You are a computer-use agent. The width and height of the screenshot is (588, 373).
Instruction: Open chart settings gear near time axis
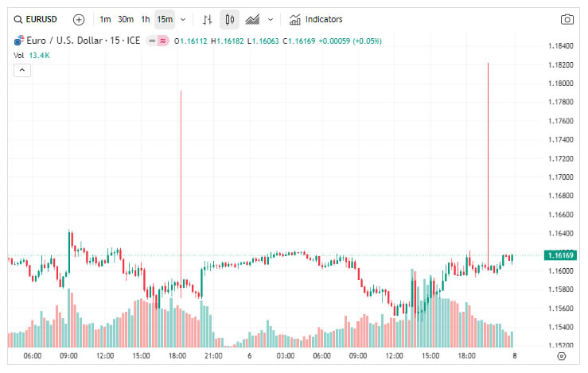click(x=562, y=356)
